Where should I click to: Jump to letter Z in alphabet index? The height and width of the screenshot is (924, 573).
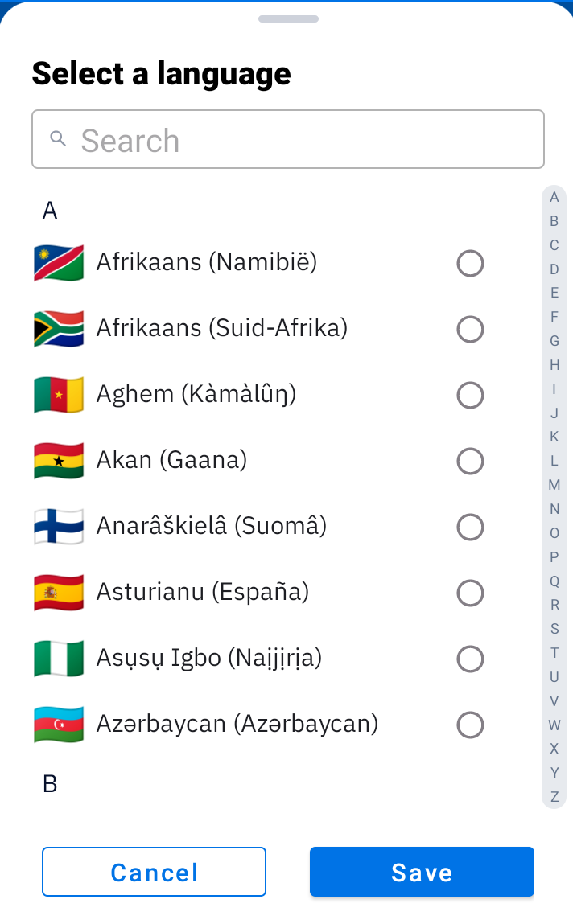click(x=554, y=797)
